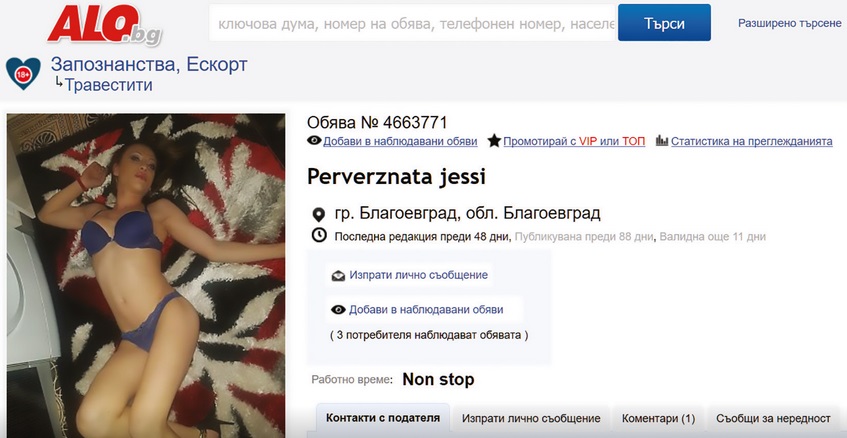Click the star icon next to Промотирай

pyautogui.click(x=494, y=142)
